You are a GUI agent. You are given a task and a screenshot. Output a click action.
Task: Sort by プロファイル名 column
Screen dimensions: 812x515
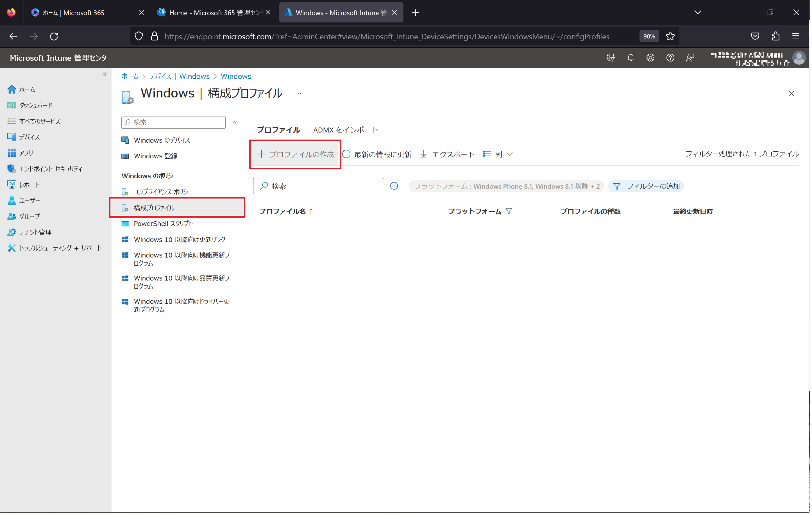[x=286, y=212]
